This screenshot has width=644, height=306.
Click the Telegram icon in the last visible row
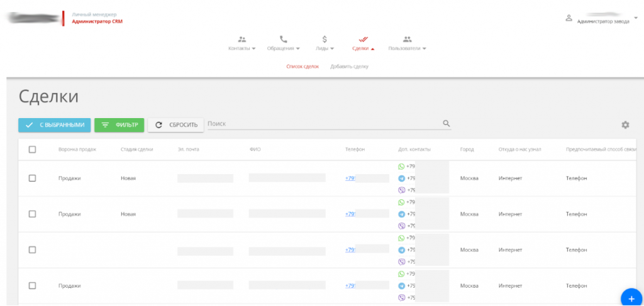[402, 285]
